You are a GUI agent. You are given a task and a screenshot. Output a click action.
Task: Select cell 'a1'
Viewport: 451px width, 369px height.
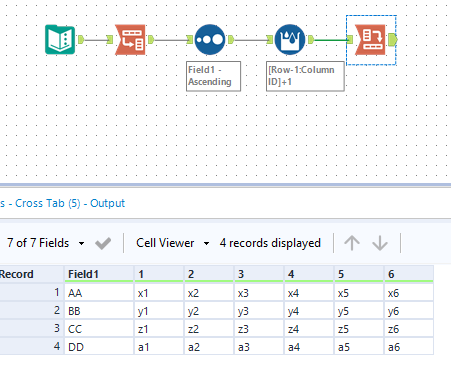click(159, 347)
